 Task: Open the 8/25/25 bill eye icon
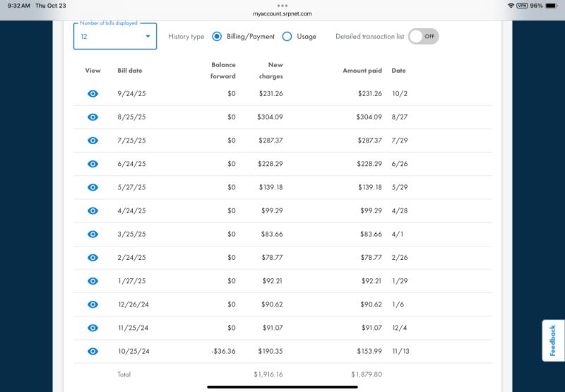93,117
